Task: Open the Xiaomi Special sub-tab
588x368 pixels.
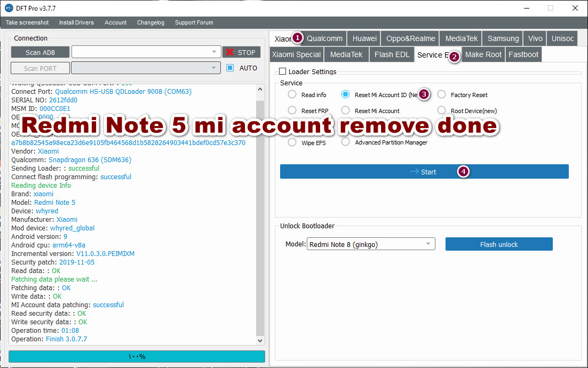Action: [x=296, y=55]
